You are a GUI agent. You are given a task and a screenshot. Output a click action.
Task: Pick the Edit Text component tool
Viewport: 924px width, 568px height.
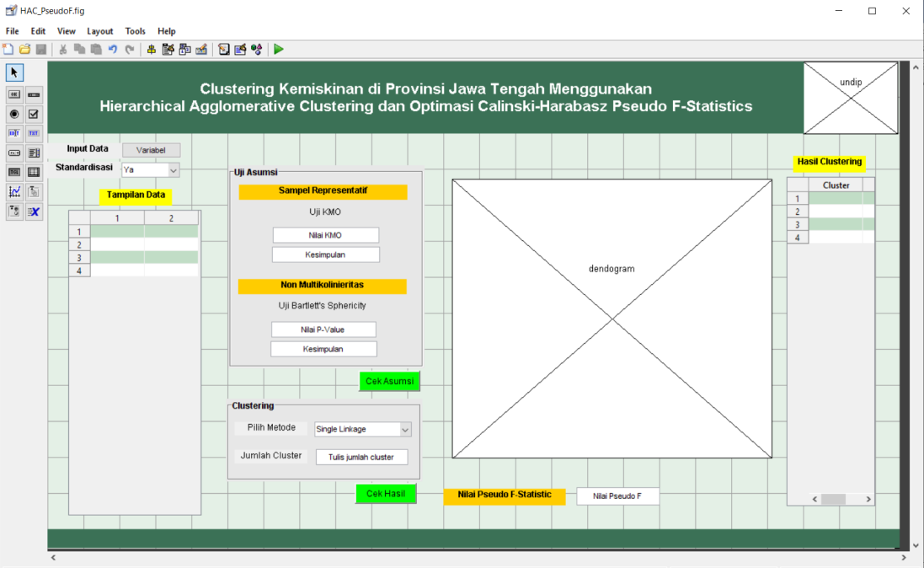click(14, 133)
